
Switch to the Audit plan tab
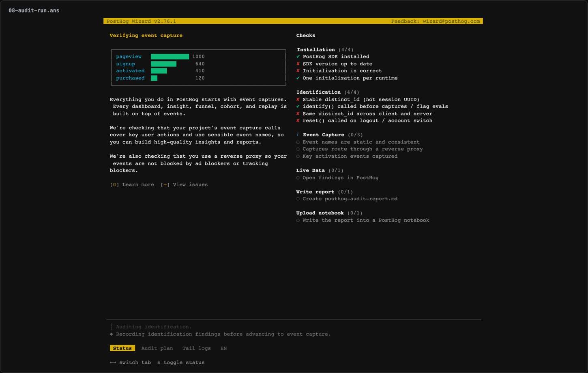[157, 348]
